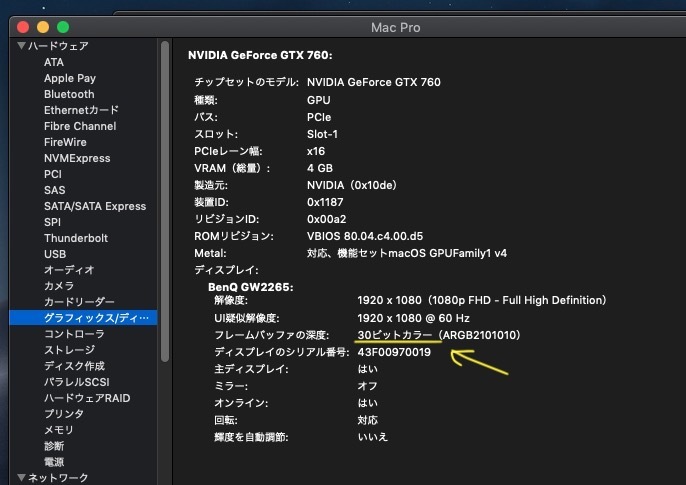Click the x16 lane width value
Screen dimensions: 686x485
[316, 151]
